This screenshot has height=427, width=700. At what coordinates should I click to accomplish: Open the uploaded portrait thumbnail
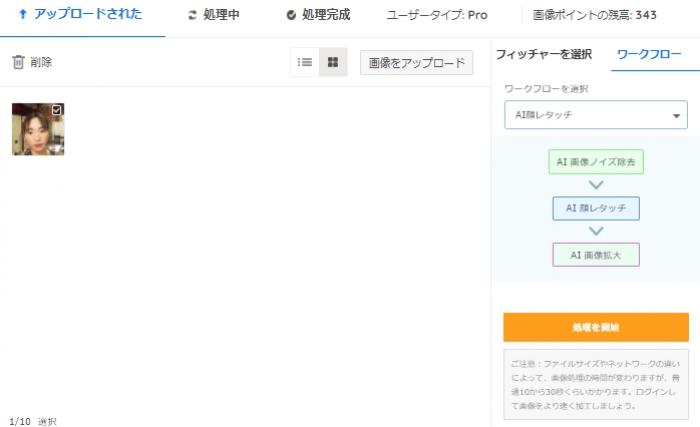point(36,132)
